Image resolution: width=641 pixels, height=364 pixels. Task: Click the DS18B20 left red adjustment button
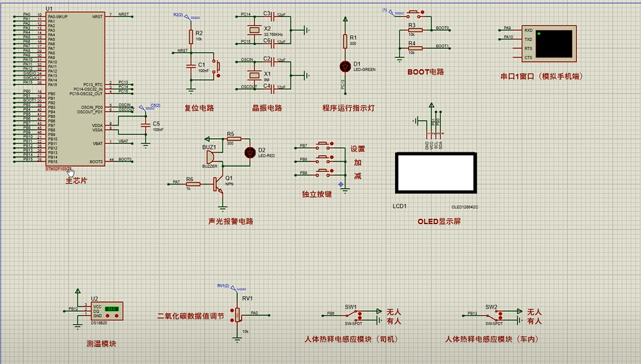pyautogui.click(x=108, y=316)
